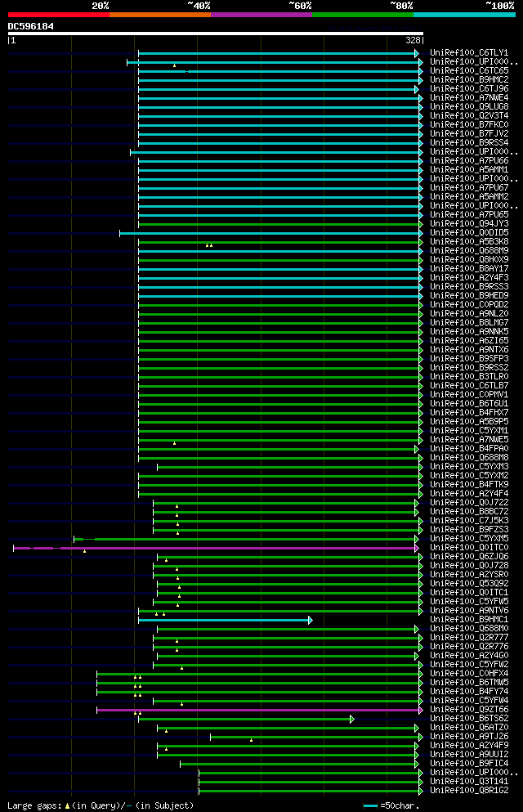Select label UniRef100_B8LMG7

469,323
